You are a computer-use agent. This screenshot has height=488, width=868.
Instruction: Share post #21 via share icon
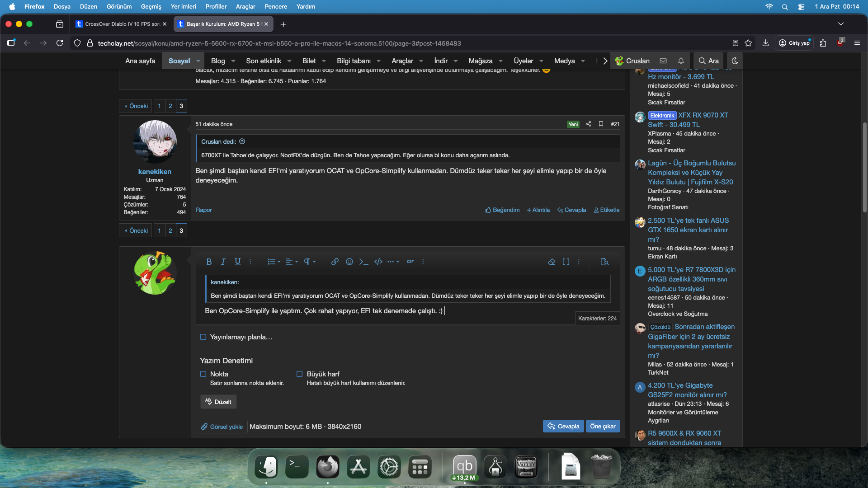coord(589,124)
